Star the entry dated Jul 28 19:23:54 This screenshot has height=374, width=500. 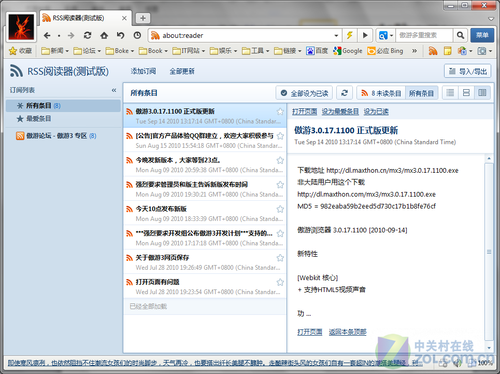[x=280, y=282]
